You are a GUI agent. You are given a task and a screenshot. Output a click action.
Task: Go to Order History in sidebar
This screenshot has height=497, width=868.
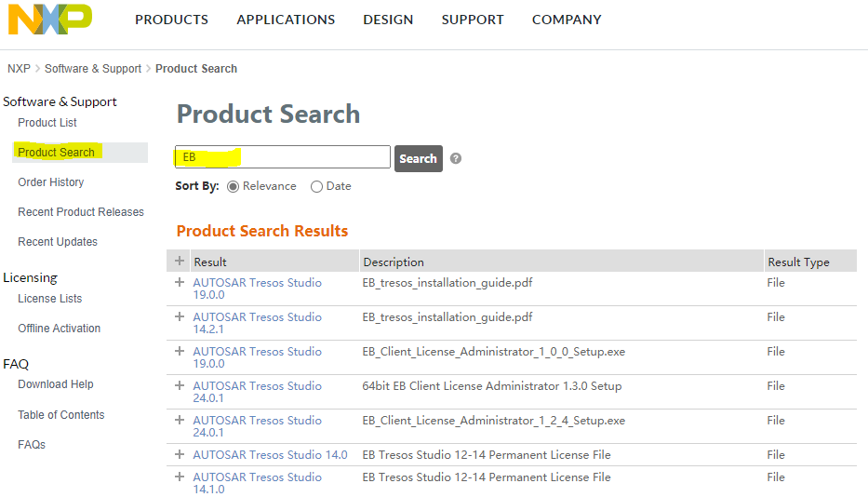[x=51, y=182]
